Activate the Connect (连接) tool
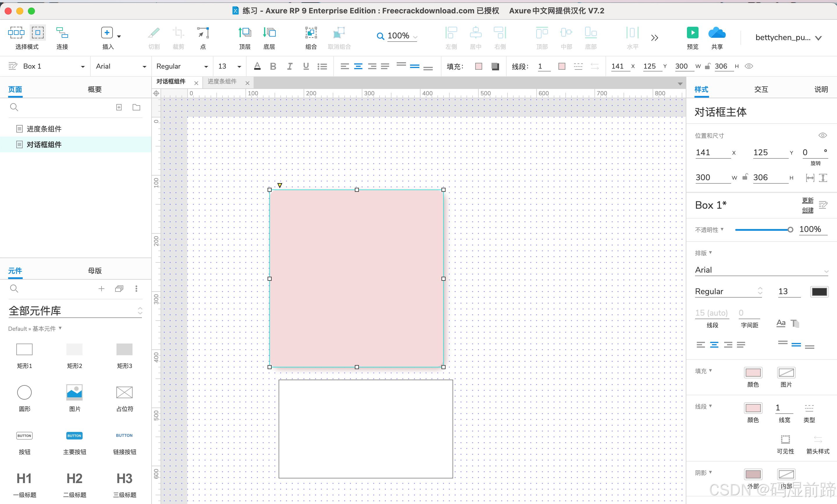This screenshot has height=504, width=837. [62, 33]
